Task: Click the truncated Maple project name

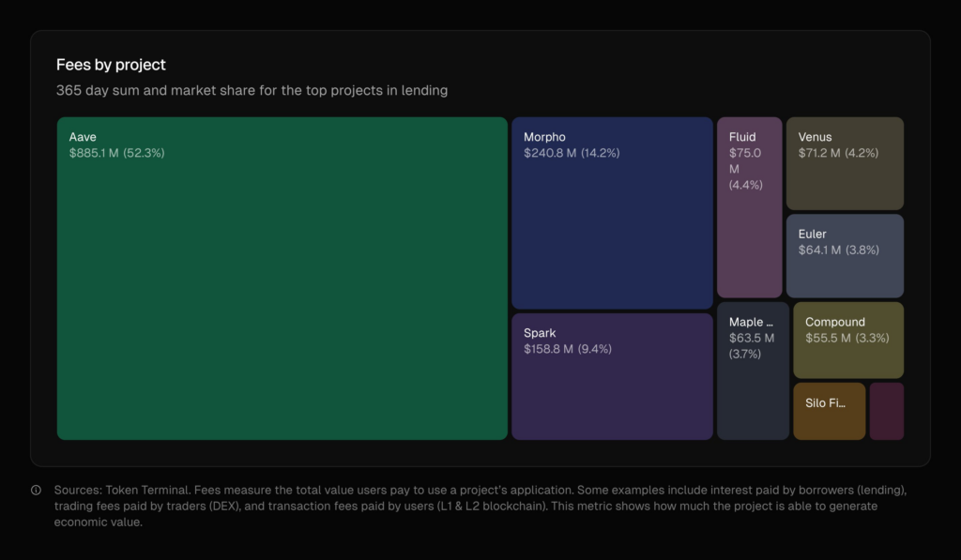Action: [x=753, y=321]
